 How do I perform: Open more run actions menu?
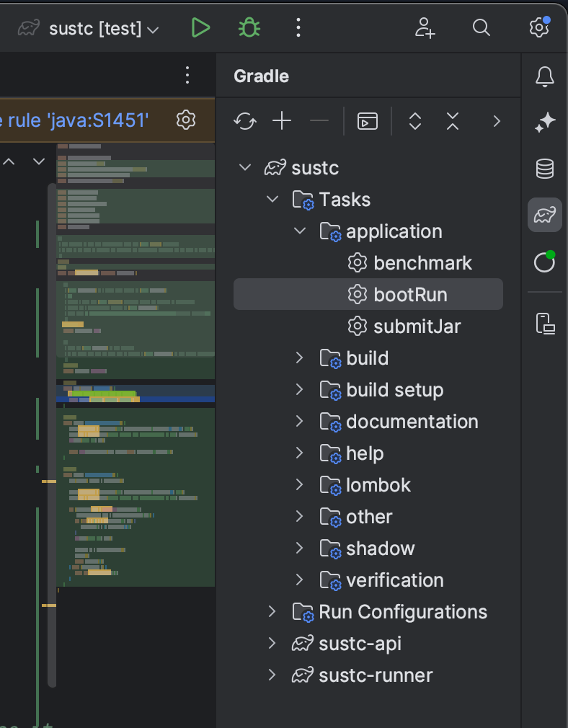pyautogui.click(x=298, y=28)
